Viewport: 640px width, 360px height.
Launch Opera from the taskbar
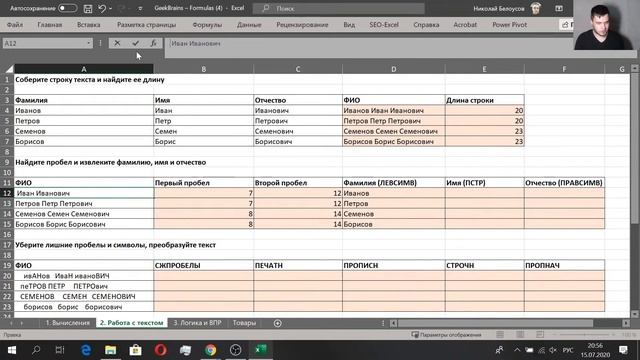tap(160, 350)
